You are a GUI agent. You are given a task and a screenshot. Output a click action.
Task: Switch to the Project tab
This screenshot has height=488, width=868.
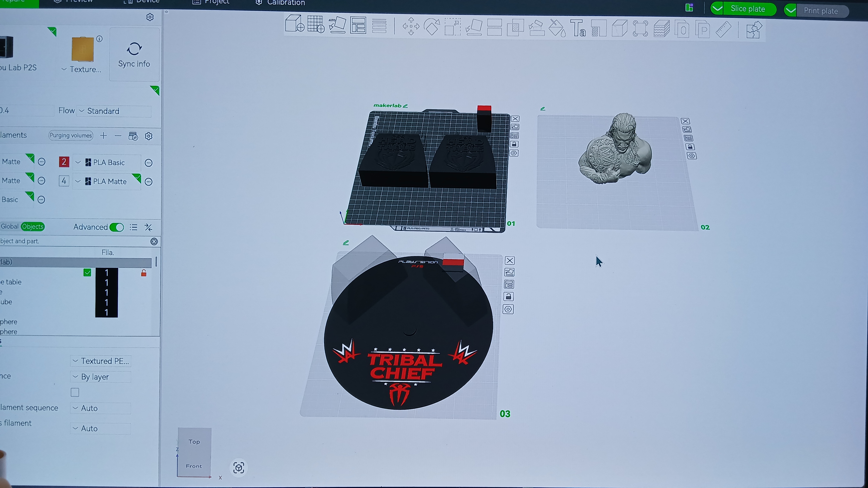click(x=211, y=2)
